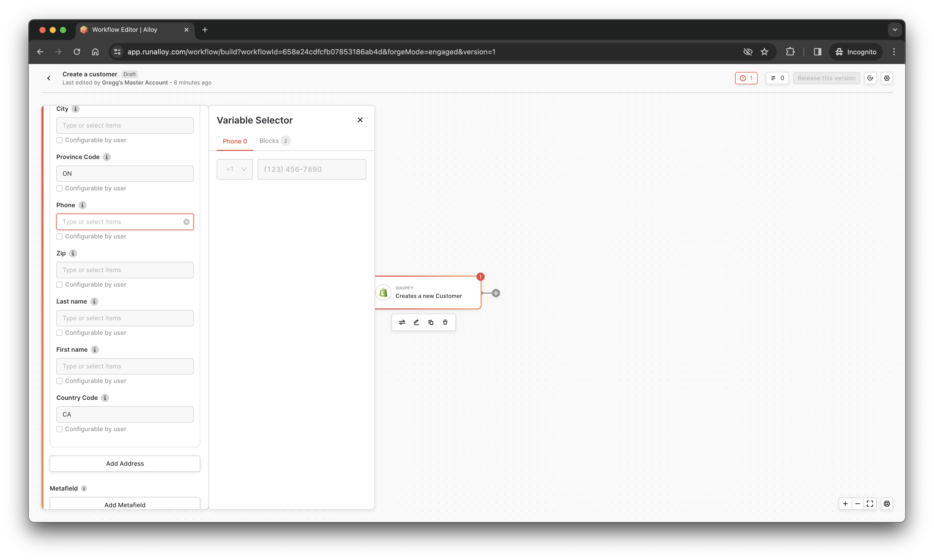This screenshot has height=560, width=934.
Task: Click the swap block icon under Shopify node
Action: (x=402, y=322)
